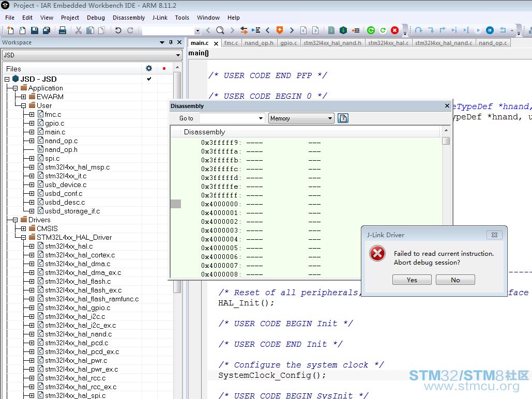Click the Print toolbar icon
This screenshot has height=399, width=532.
(x=63, y=30)
